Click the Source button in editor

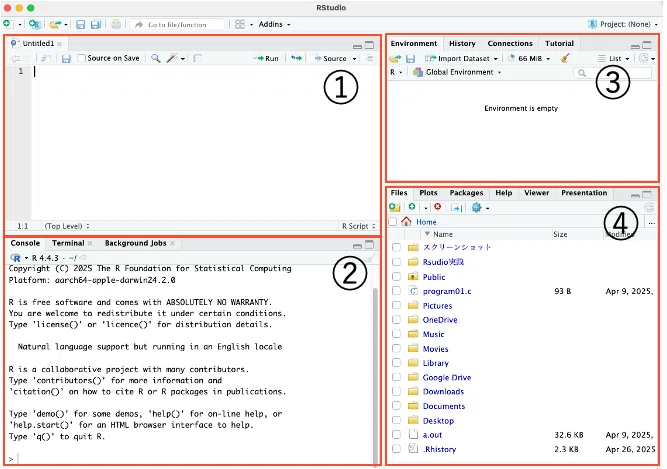click(331, 58)
